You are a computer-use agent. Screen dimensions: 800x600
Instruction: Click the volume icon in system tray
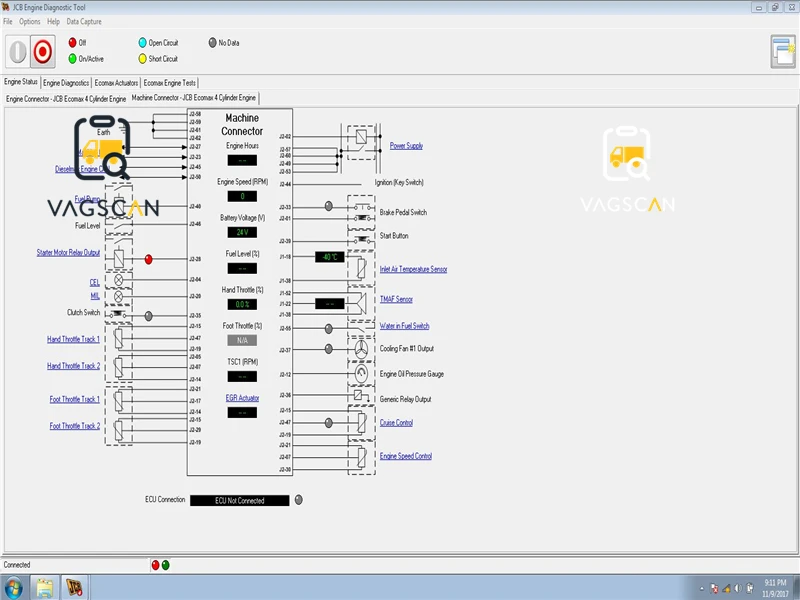[738, 588]
